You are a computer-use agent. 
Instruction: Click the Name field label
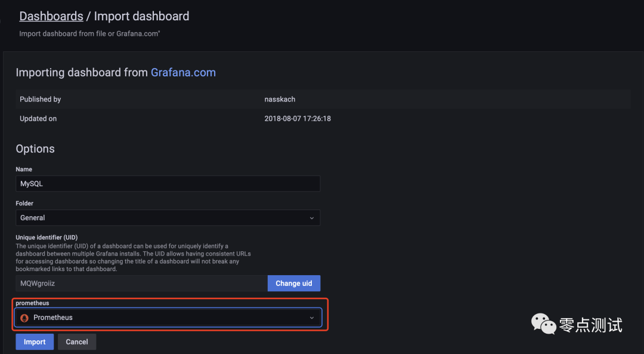24,169
